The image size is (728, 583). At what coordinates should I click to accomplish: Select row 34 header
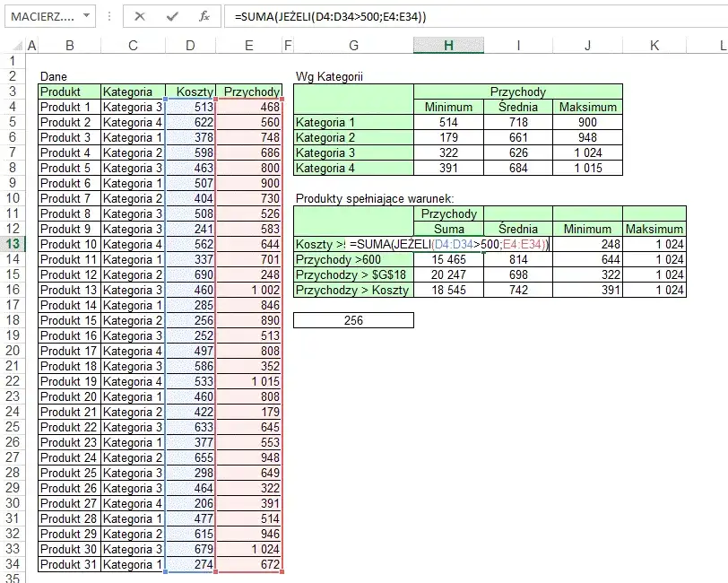(13, 565)
